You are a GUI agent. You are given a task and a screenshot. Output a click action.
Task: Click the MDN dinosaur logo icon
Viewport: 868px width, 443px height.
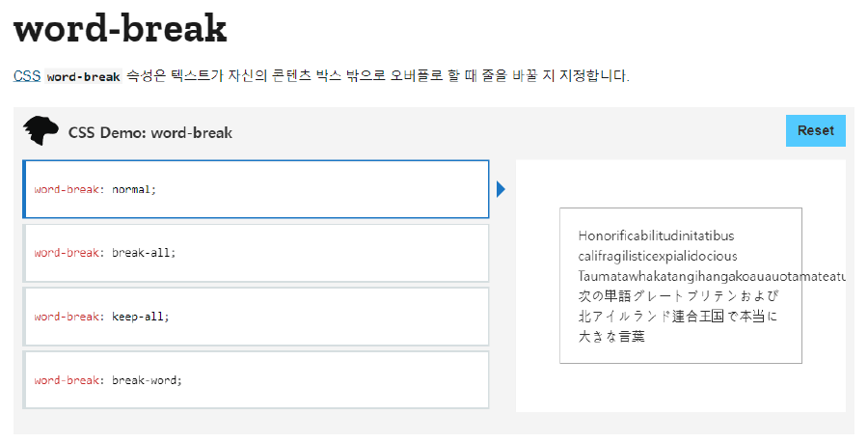tap(41, 131)
